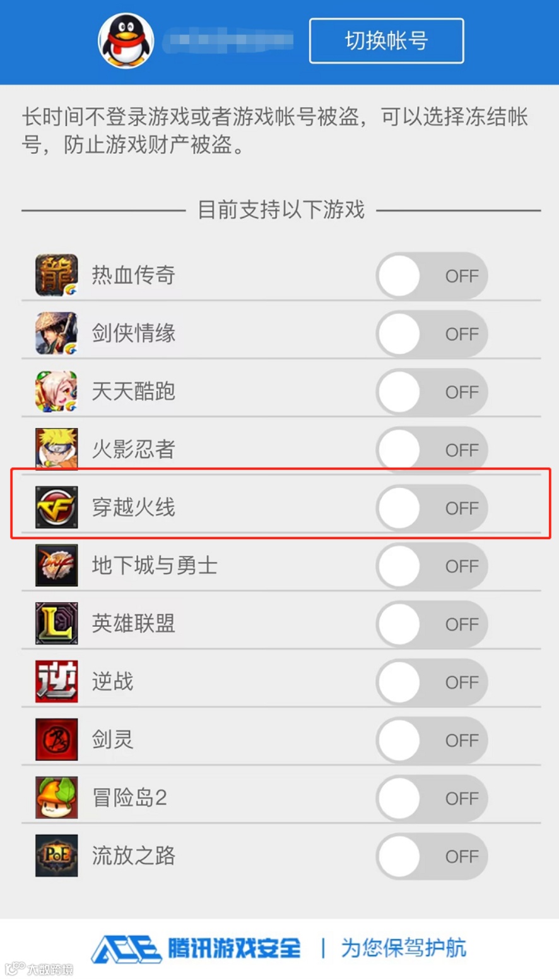Click the 切换帐号 button
The image size is (559, 980).
pos(387,41)
